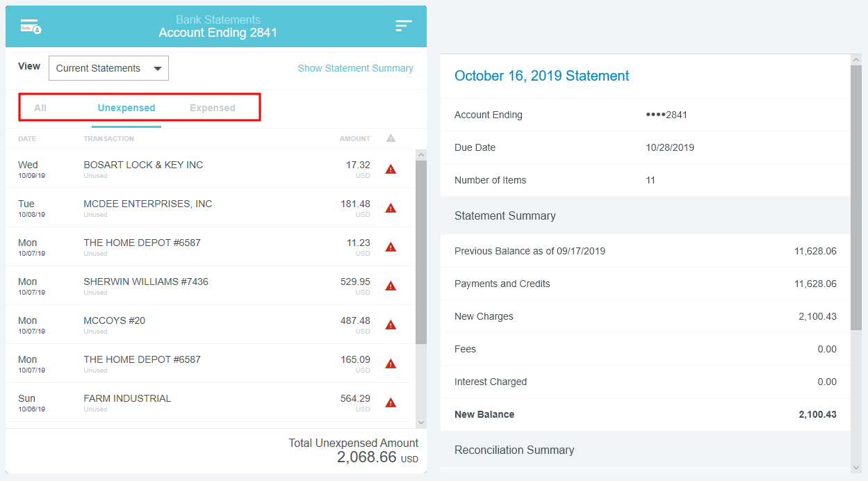Click the card accounts icon in header
This screenshot has height=481, width=868.
pyautogui.click(x=31, y=26)
